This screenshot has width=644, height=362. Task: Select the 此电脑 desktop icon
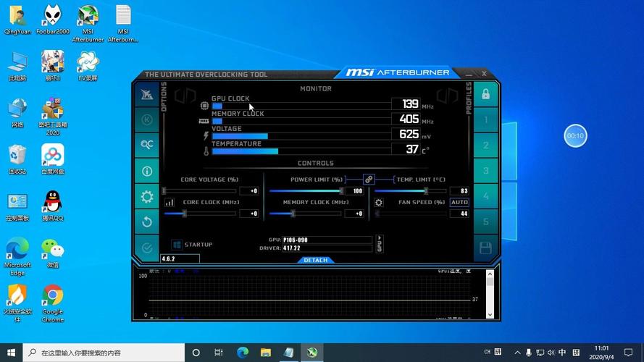pyautogui.click(x=17, y=67)
